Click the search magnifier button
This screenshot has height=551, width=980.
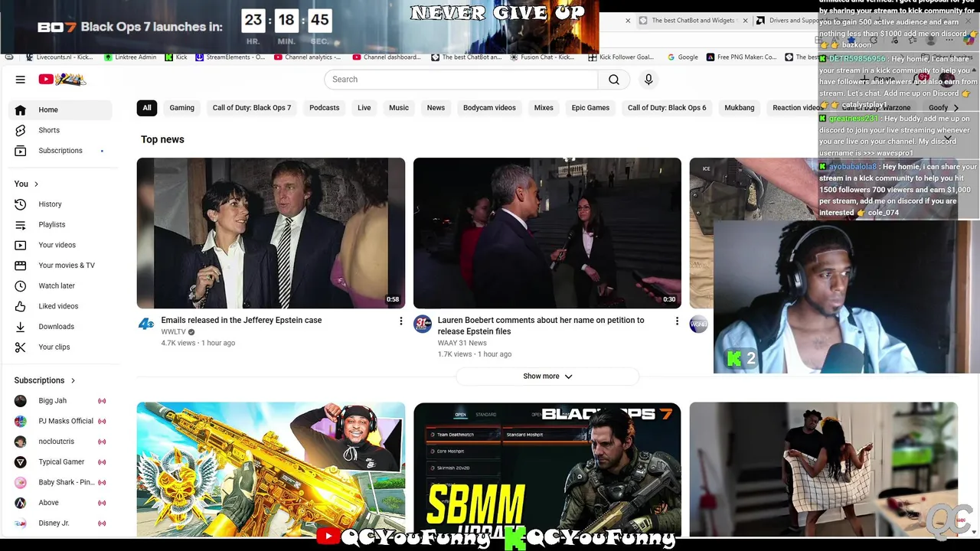(x=614, y=80)
